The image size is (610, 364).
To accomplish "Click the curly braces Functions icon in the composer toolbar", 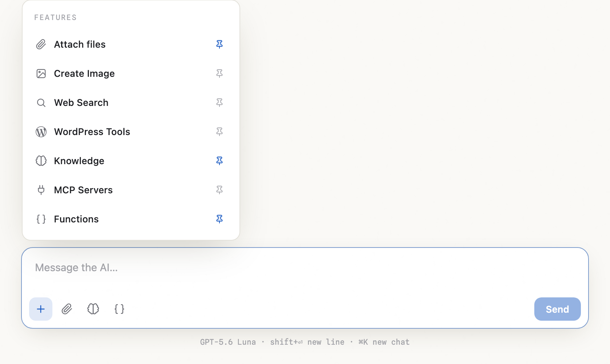I will (119, 309).
